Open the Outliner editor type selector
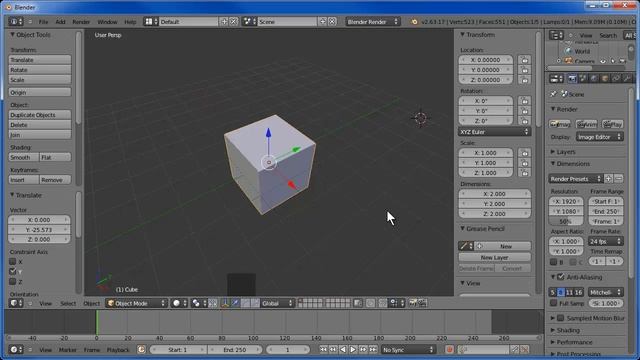This screenshot has height=360, width=640. (556, 36)
